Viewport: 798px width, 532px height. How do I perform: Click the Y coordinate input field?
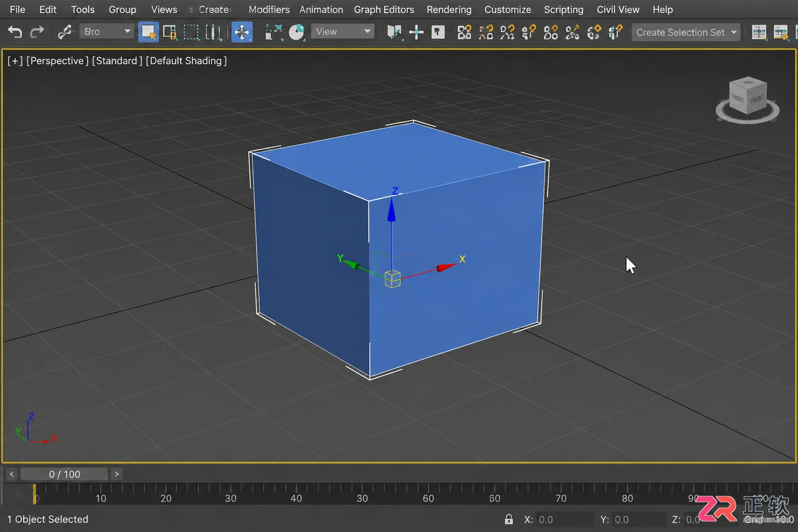point(638,519)
